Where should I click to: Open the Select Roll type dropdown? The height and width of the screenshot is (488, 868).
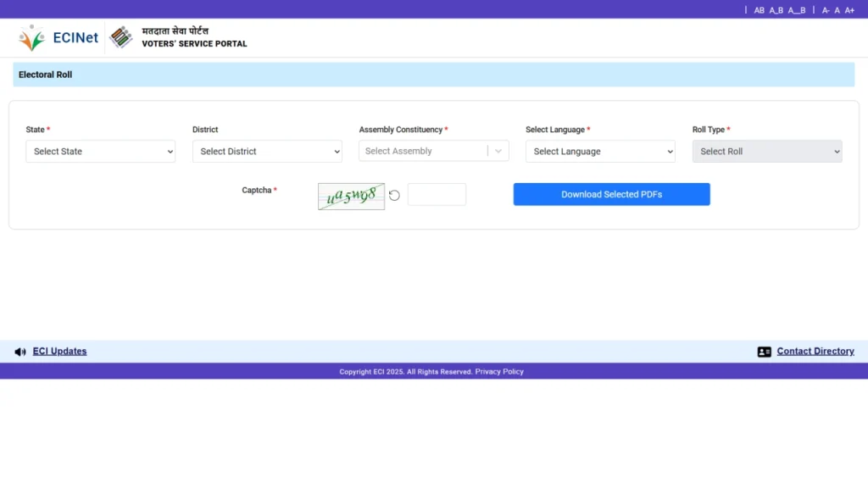point(767,152)
